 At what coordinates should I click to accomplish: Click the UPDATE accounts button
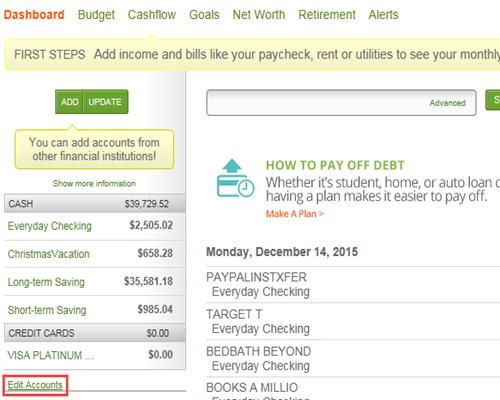(x=105, y=102)
